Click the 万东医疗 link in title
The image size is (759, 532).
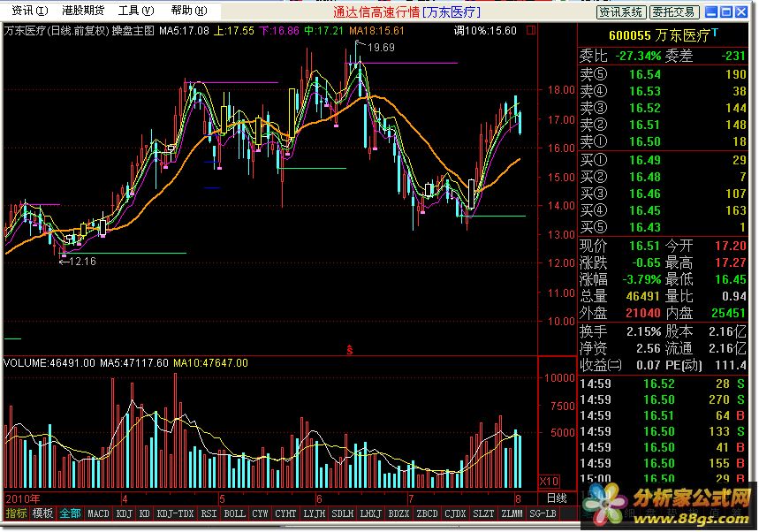click(x=452, y=11)
